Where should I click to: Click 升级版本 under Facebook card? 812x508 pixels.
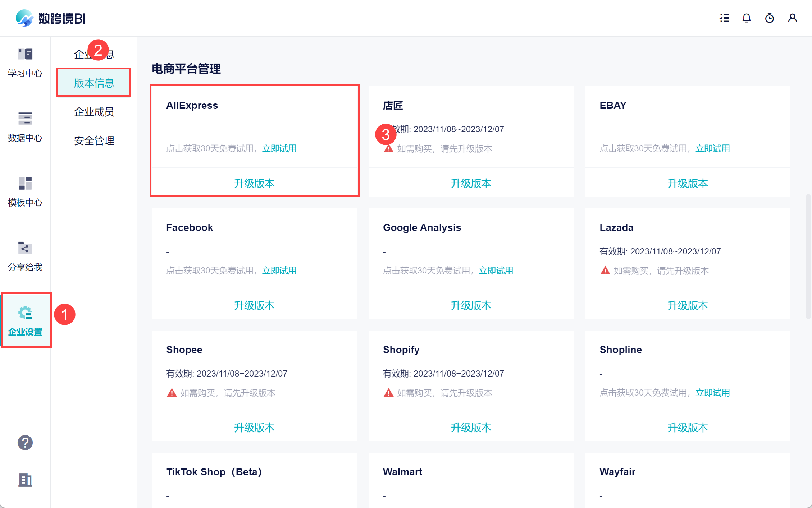[254, 305]
